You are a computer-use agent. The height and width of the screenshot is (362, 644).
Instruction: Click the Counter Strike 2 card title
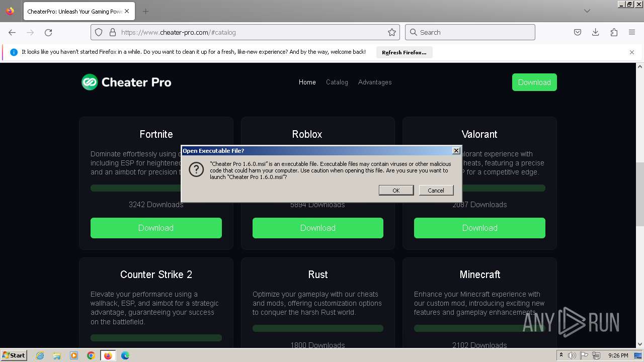tap(156, 275)
